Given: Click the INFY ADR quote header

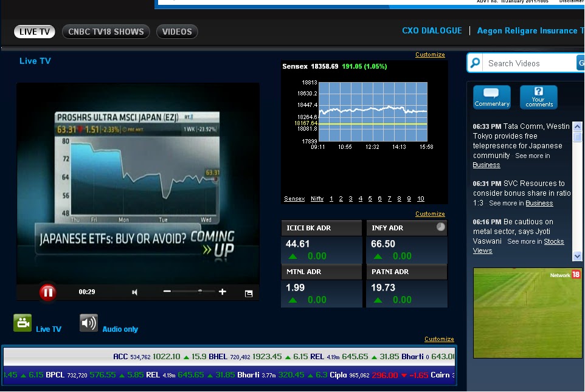Looking at the screenshot, I should (x=406, y=228).
